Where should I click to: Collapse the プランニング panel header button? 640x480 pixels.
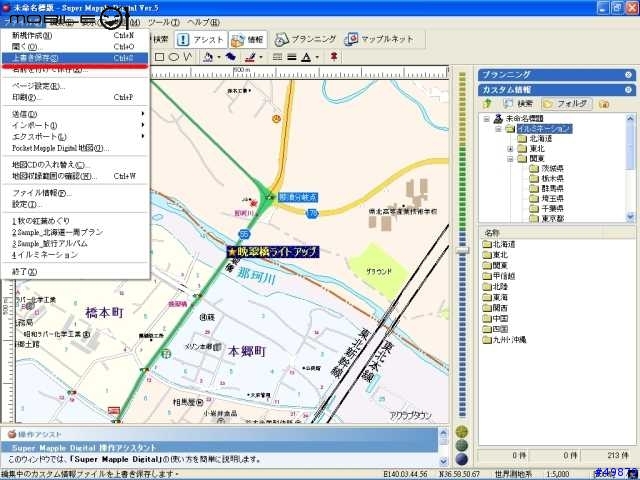pos(628,75)
